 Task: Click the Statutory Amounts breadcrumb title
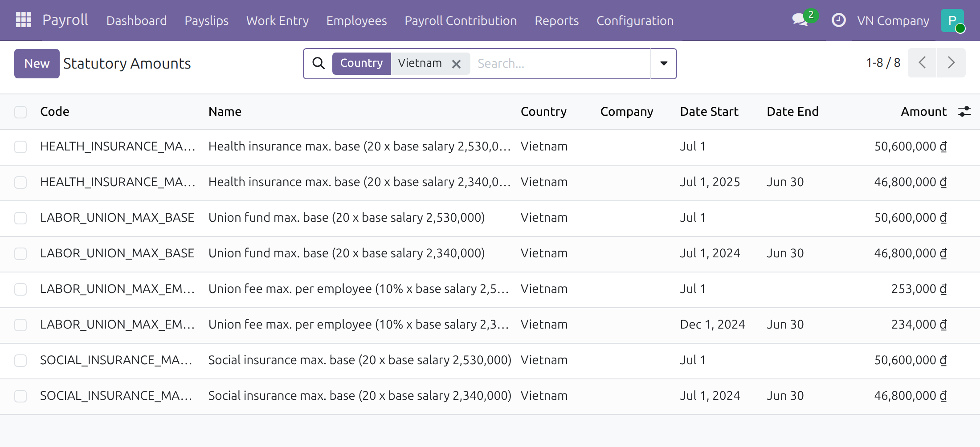click(127, 64)
